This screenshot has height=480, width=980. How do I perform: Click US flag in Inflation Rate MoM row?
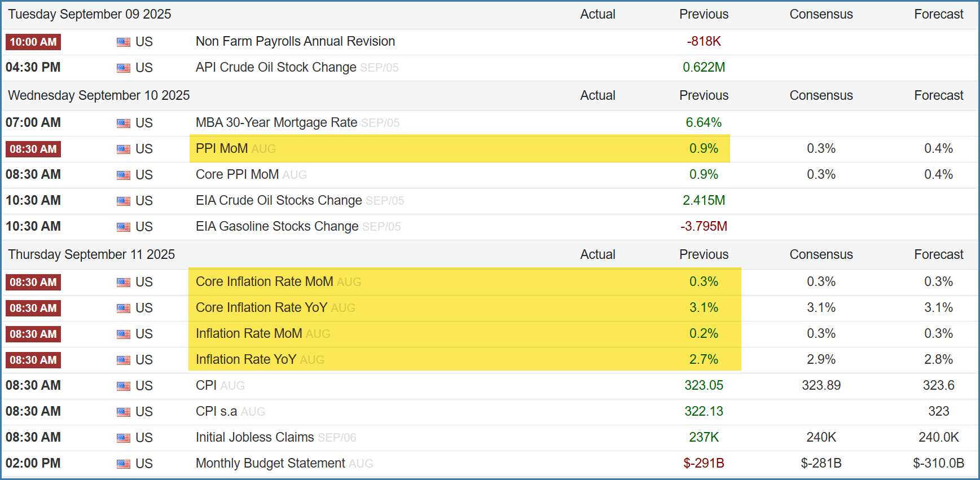click(x=124, y=334)
